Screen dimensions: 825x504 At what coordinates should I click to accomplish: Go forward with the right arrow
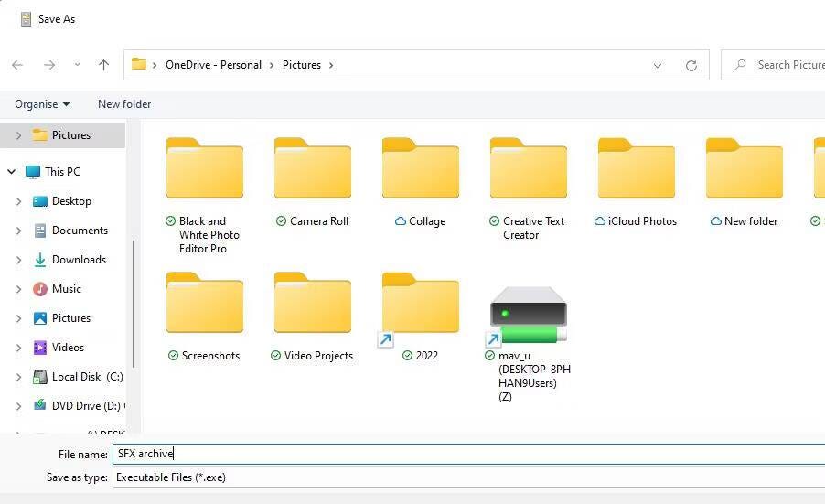[49, 65]
